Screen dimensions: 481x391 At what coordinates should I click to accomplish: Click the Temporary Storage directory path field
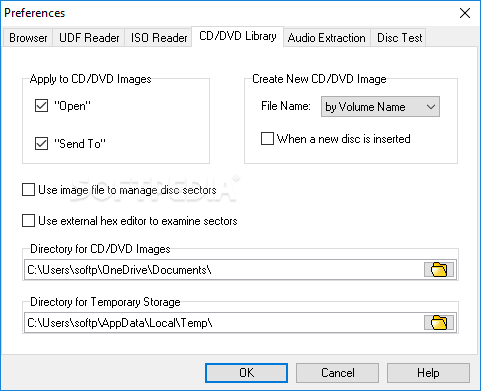click(223, 322)
